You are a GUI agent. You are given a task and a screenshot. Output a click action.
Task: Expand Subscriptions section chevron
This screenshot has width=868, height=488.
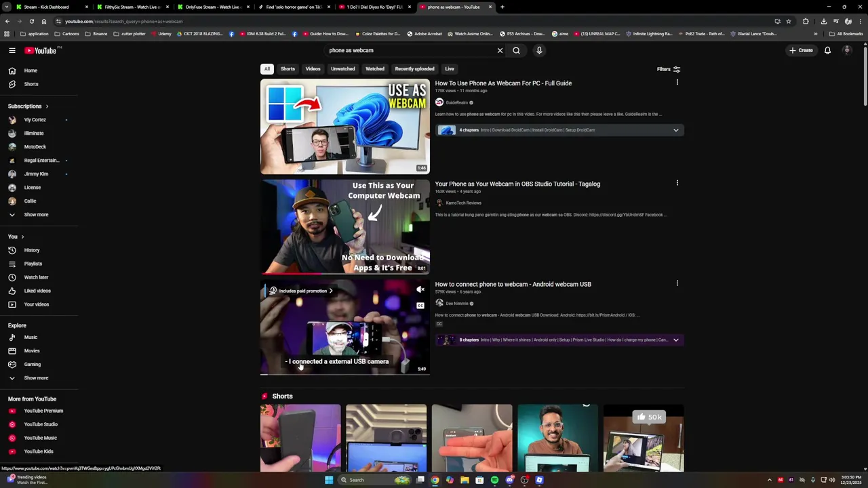[x=47, y=106]
